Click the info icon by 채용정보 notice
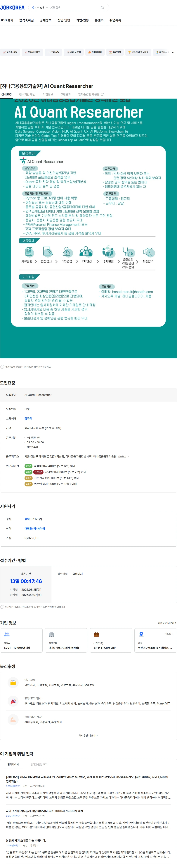 point(2,367)
